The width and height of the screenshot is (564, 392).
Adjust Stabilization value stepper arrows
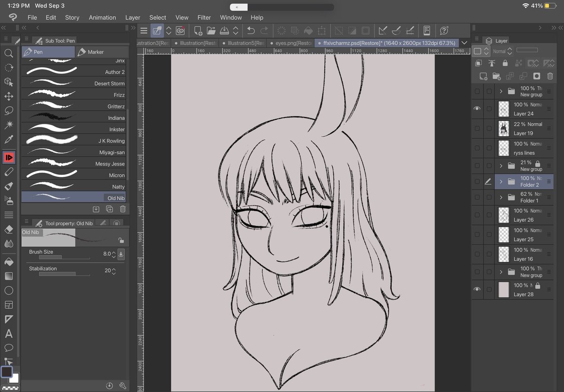pos(114,271)
